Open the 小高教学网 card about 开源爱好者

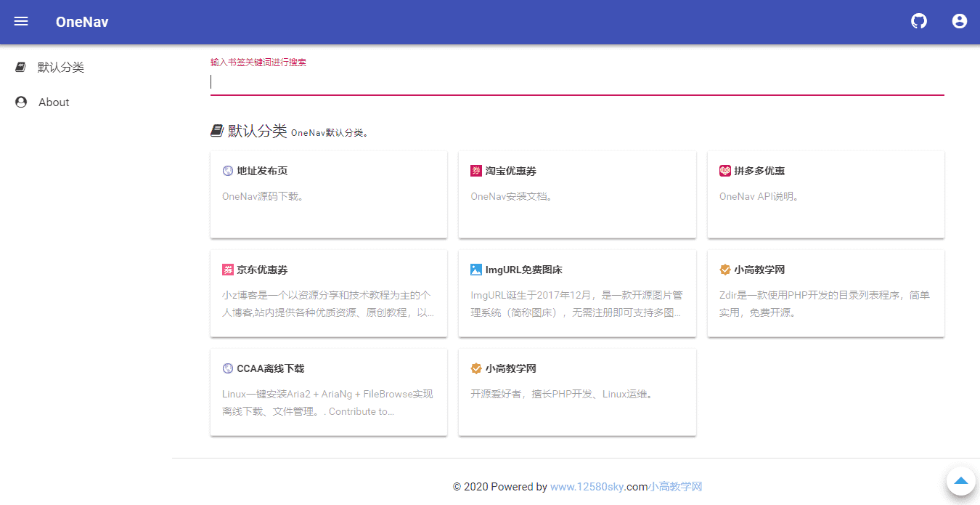pos(577,392)
